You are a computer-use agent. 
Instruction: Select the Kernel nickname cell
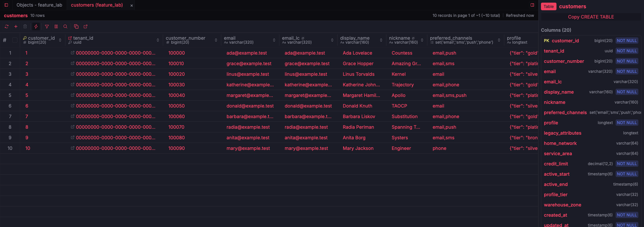click(407, 74)
